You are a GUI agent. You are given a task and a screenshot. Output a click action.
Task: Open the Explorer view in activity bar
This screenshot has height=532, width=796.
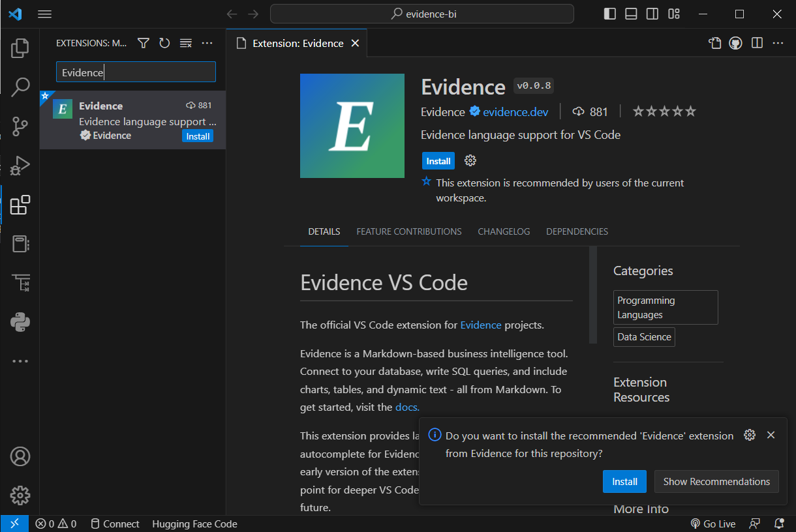[x=20, y=48]
